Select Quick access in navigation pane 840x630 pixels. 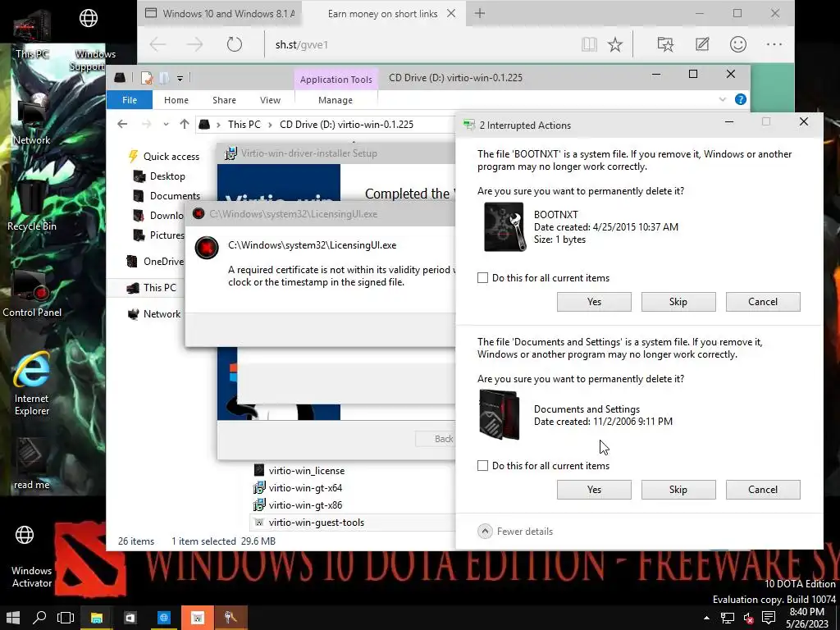click(163, 157)
